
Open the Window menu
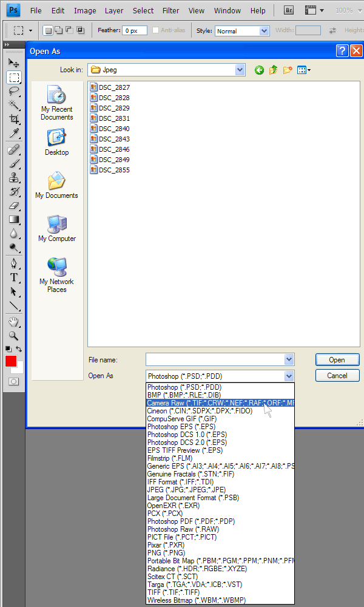coord(227,10)
